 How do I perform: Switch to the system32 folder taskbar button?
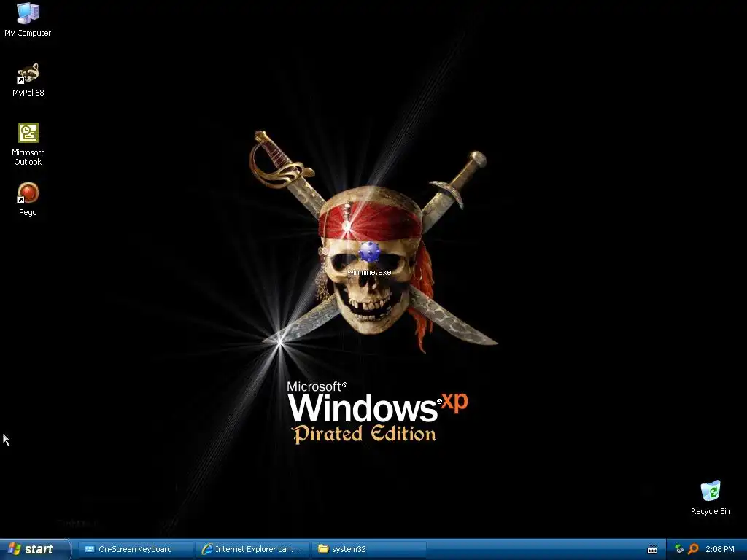pyautogui.click(x=369, y=549)
